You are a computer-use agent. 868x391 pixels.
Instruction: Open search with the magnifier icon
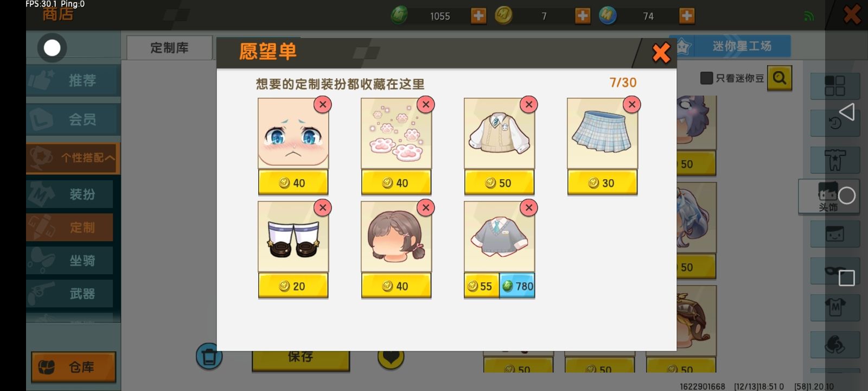click(x=780, y=78)
